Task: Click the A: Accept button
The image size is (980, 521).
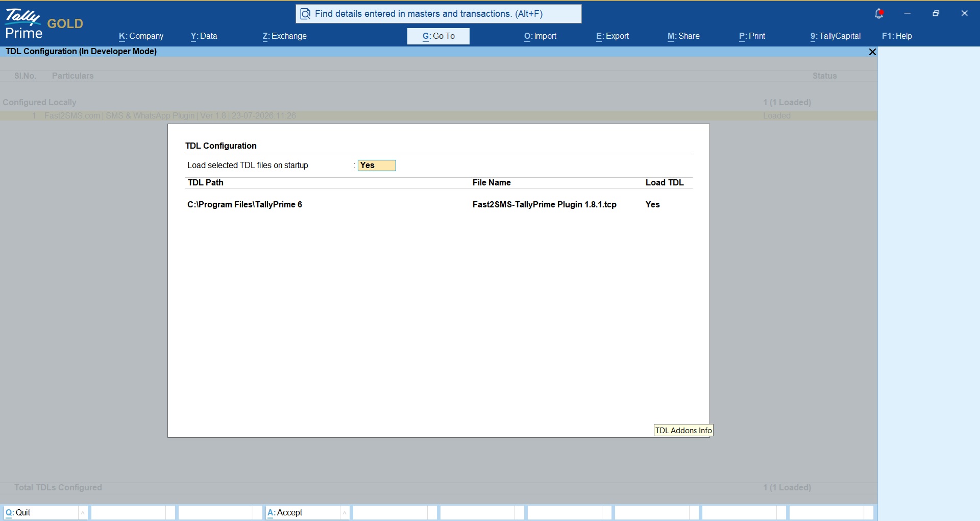Action: pyautogui.click(x=303, y=513)
